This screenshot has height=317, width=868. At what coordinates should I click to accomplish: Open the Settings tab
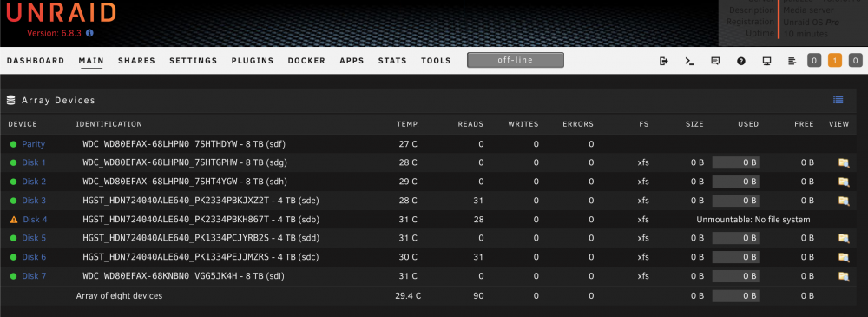point(194,61)
